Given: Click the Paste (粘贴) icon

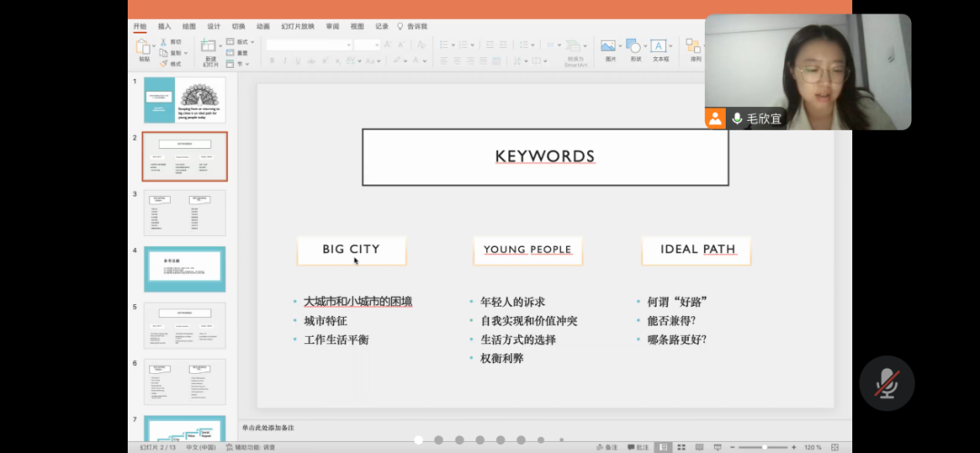Looking at the screenshot, I should (x=144, y=45).
